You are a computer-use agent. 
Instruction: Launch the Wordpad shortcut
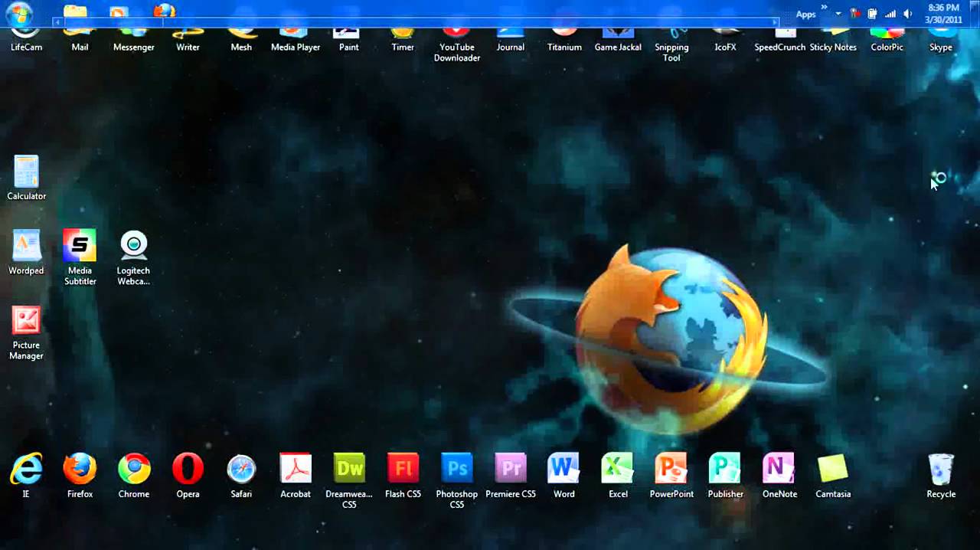(26, 251)
